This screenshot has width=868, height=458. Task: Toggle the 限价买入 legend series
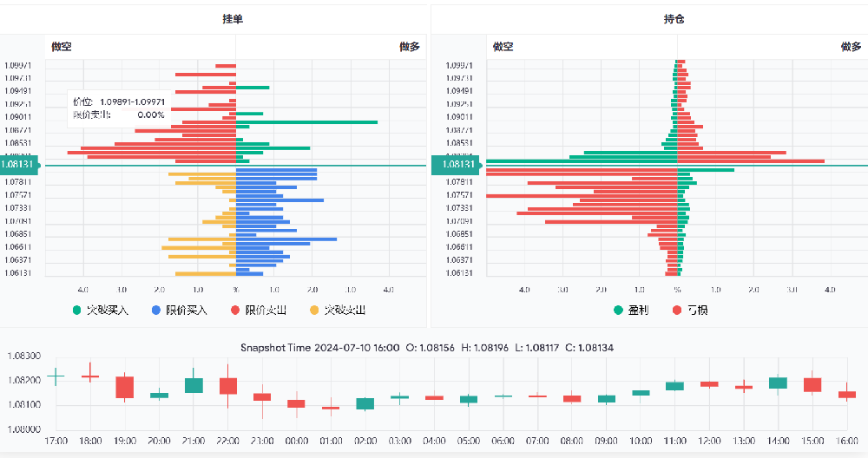180,310
